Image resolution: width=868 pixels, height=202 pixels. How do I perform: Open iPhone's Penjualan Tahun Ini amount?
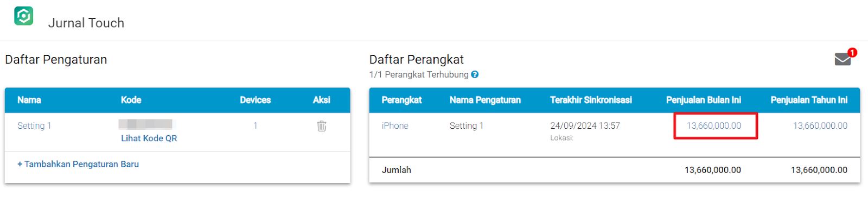tap(820, 125)
